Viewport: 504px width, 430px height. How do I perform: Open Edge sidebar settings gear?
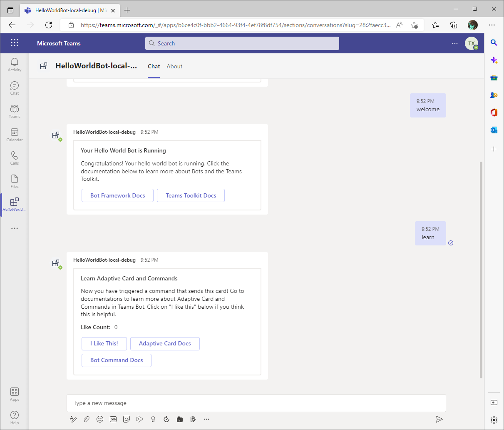pos(494,420)
